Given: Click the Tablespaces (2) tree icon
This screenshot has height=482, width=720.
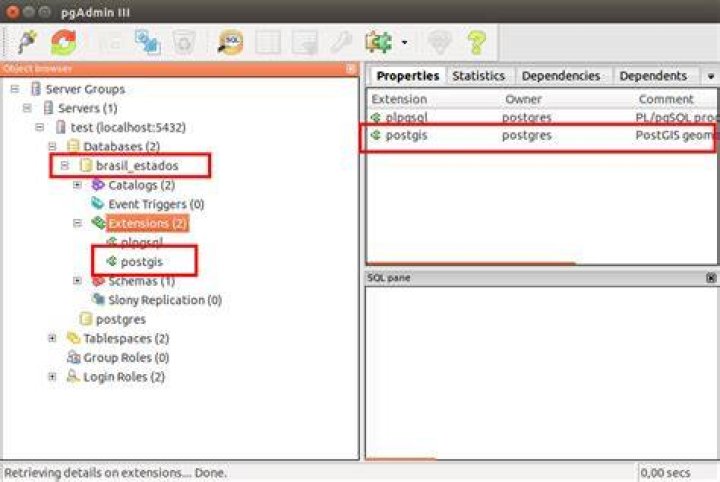Looking at the screenshot, I should tap(73, 338).
